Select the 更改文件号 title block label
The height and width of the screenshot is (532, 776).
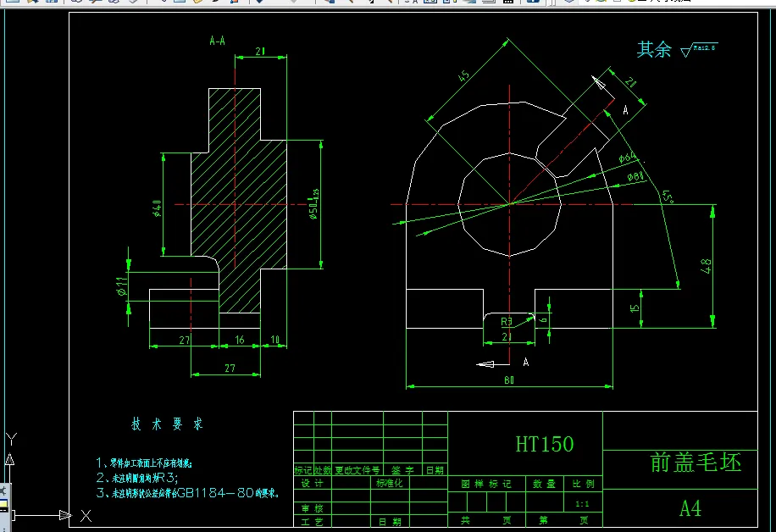[358, 470]
